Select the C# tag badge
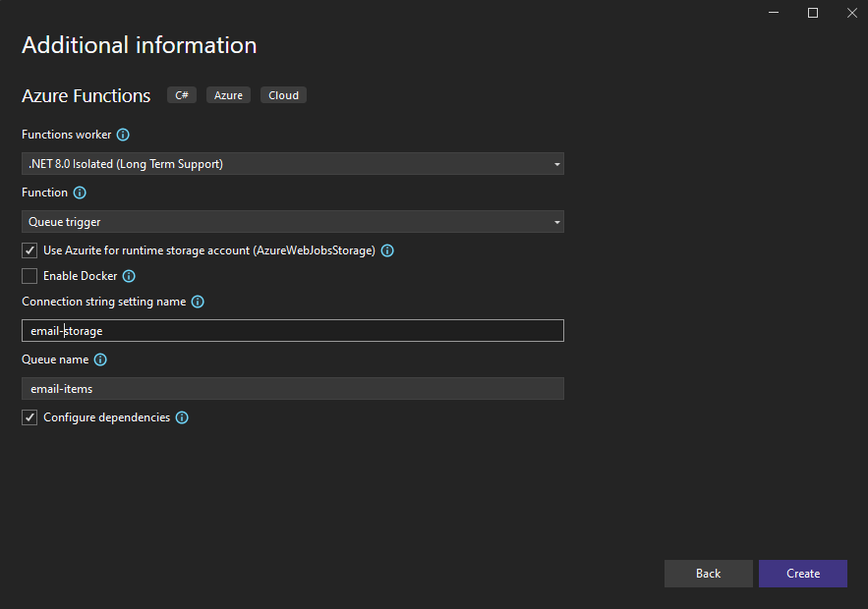Image resolution: width=868 pixels, height=609 pixels. (181, 95)
